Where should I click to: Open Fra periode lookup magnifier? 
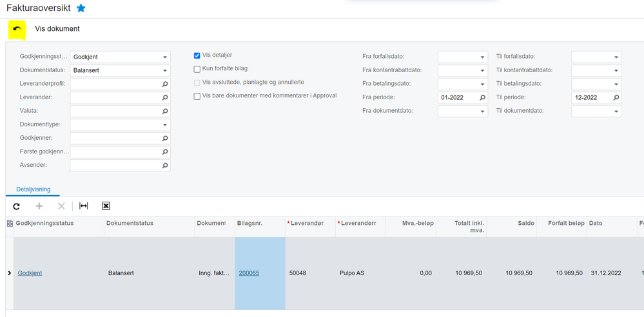(483, 98)
